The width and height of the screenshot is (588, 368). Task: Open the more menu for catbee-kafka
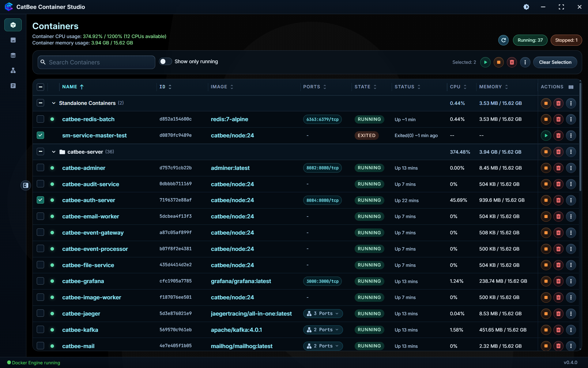tap(571, 330)
